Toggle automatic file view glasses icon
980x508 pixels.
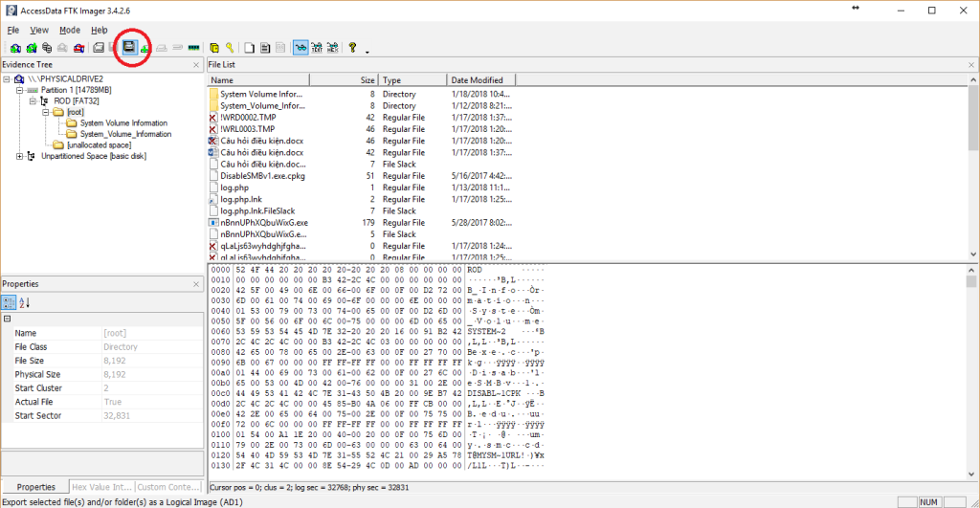301,48
